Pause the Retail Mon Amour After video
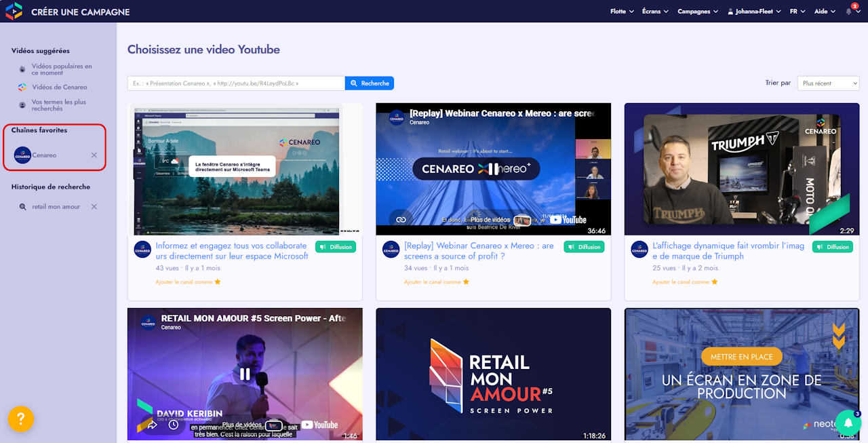The width and height of the screenshot is (868, 443). click(245, 374)
